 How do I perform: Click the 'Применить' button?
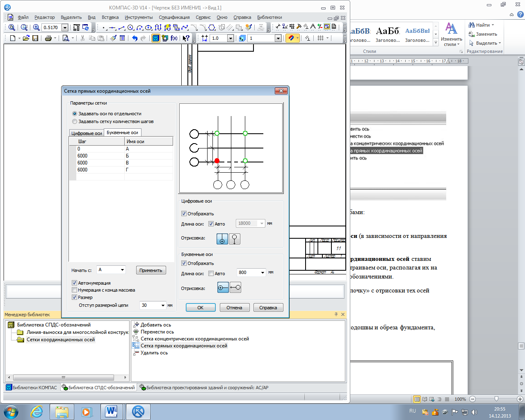[151, 270]
